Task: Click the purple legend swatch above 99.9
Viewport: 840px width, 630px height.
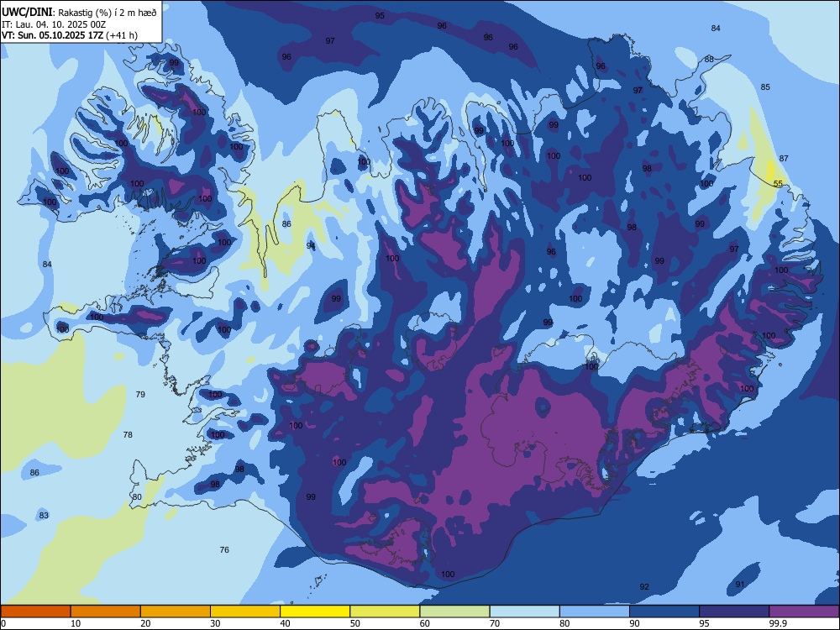Action: (x=804, y=612)
